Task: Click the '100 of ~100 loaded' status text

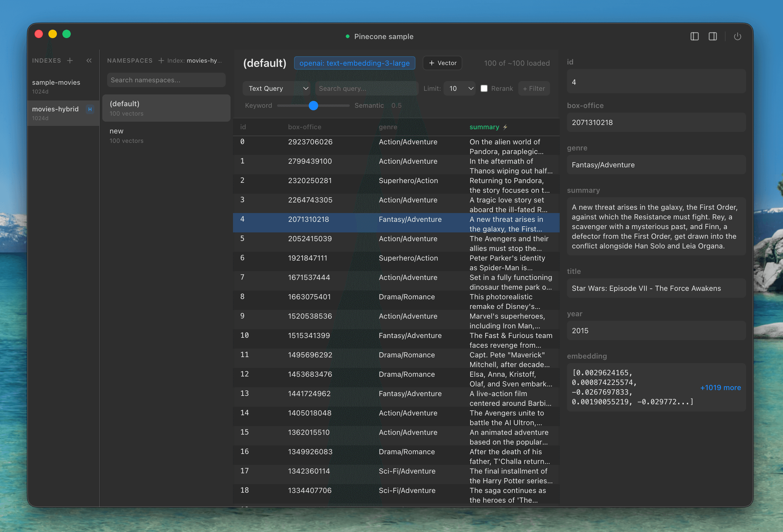Action: pyautogui.click(x=516, y=63)
